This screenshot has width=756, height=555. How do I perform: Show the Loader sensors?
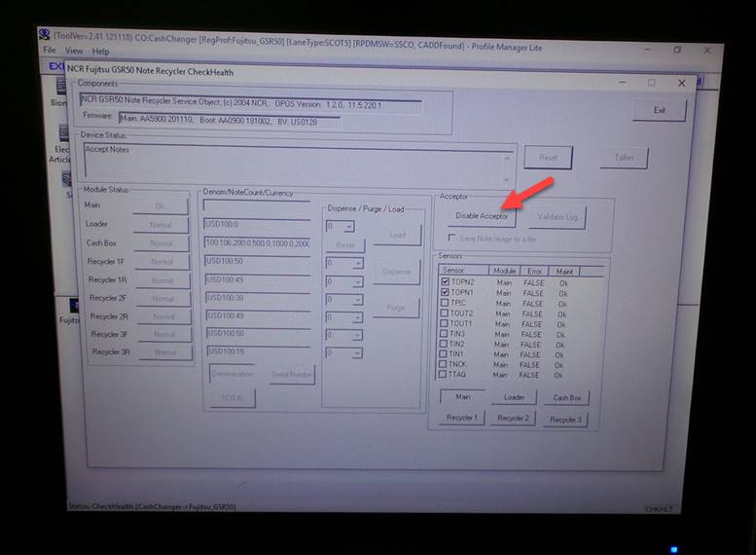coord(514,397)
